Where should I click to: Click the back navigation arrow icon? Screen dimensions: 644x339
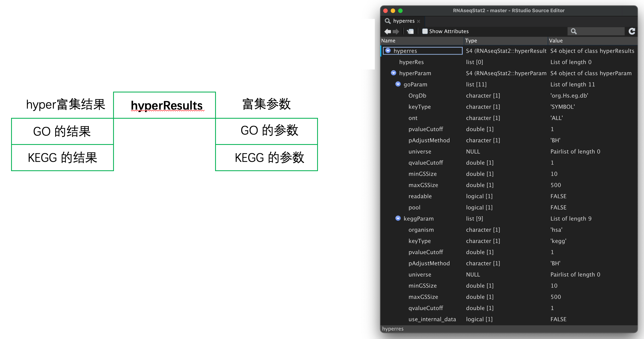coord(387,31)
